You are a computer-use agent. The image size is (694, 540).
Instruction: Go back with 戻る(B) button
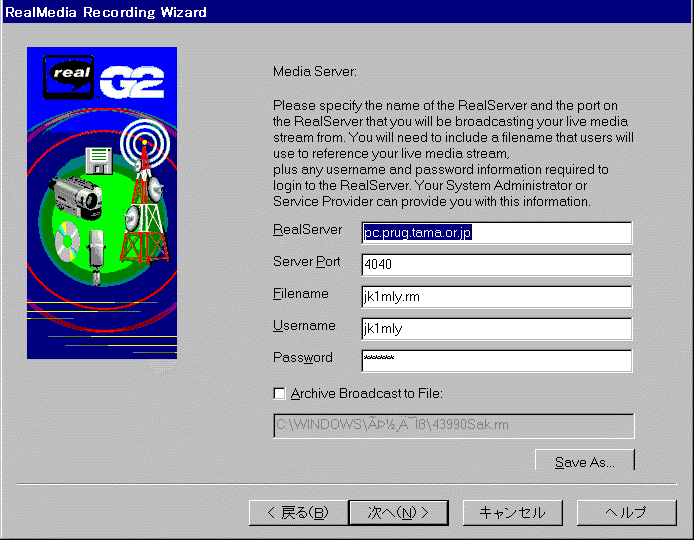[298, 513]
